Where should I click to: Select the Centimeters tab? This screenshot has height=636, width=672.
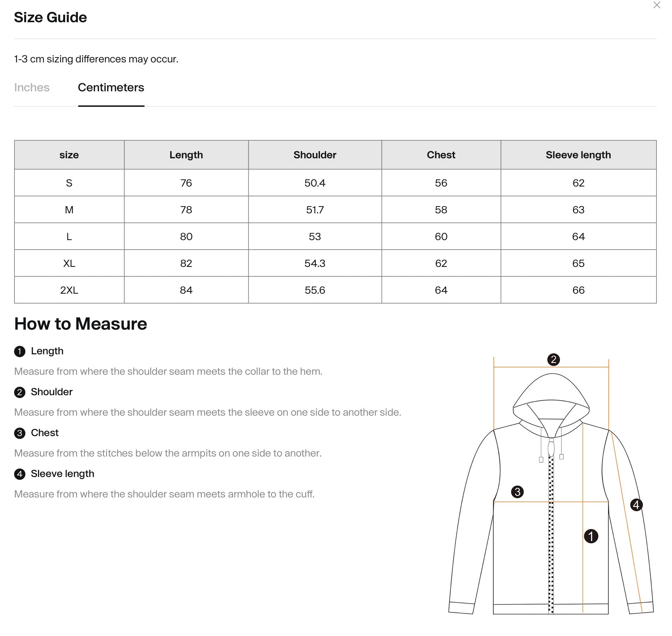point(111,87)
